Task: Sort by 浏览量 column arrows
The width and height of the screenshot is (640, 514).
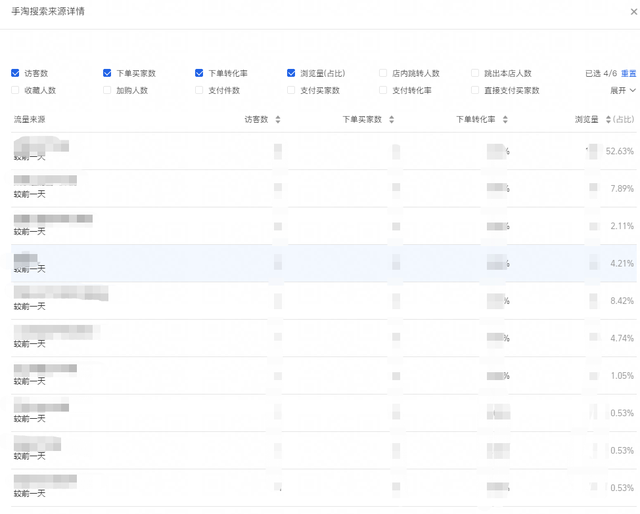Action: point(605,120)
